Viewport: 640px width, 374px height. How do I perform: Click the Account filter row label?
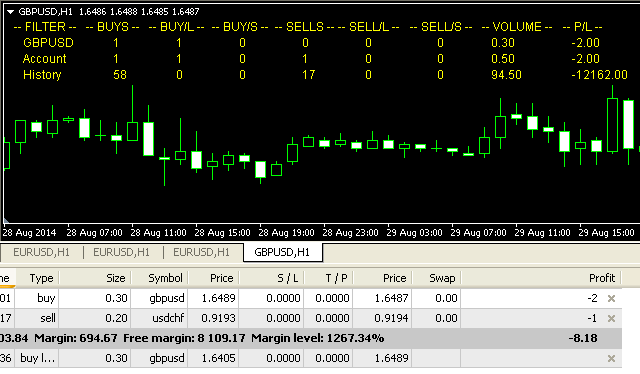click(44, 59)
